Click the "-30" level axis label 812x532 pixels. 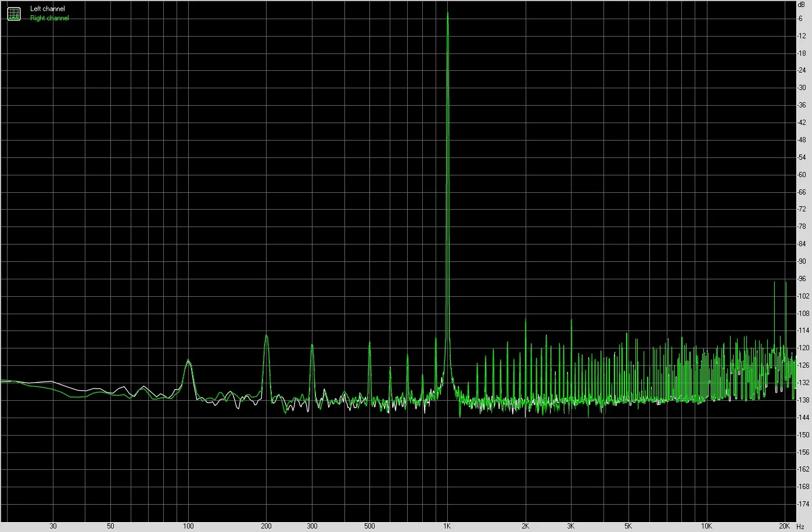802,88
